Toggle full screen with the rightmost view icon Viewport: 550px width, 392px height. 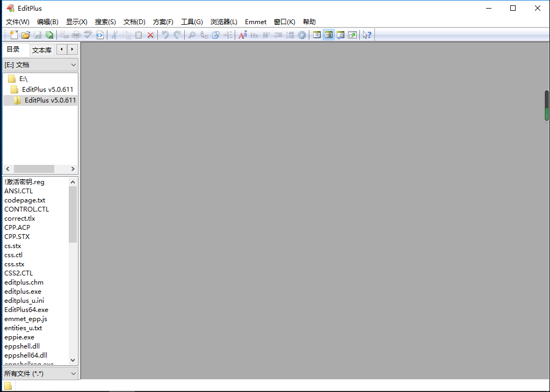(352, 35)
